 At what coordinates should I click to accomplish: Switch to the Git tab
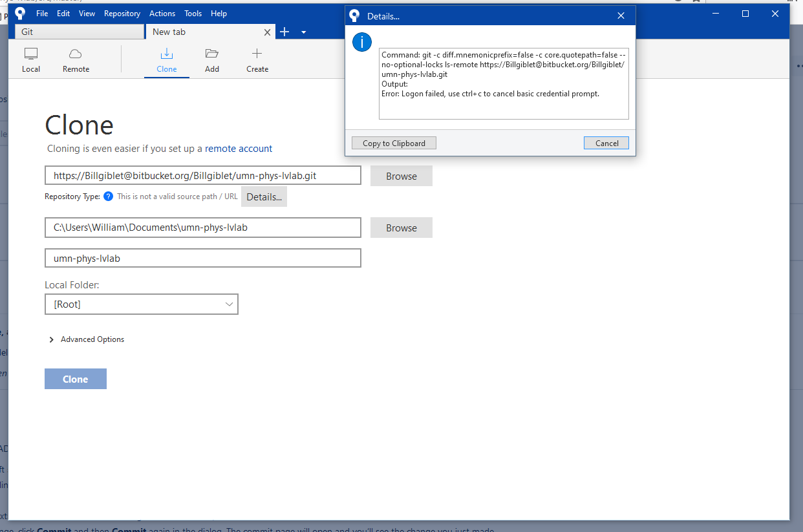coord(79,32)
